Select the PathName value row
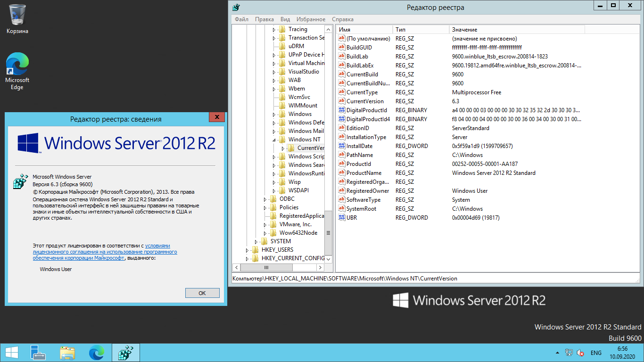This screenshot has height=362, width=644. (460, 155)
